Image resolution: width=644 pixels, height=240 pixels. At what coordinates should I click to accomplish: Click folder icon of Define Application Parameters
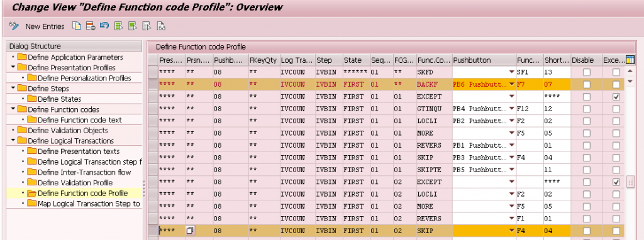(x=22, y=57)
